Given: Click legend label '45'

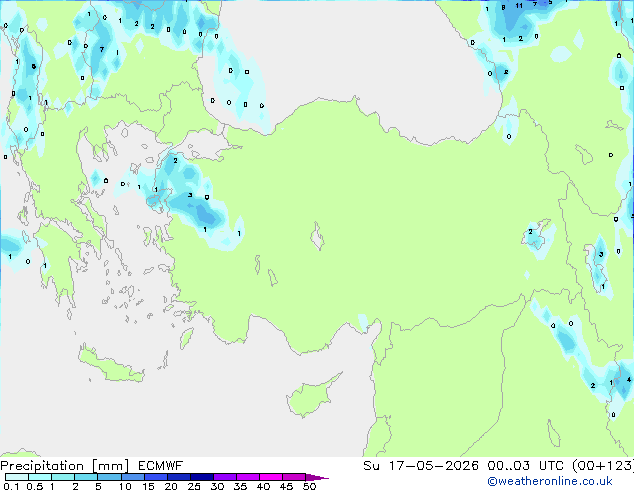Looking at the screenshot, I should coord(286,486).
